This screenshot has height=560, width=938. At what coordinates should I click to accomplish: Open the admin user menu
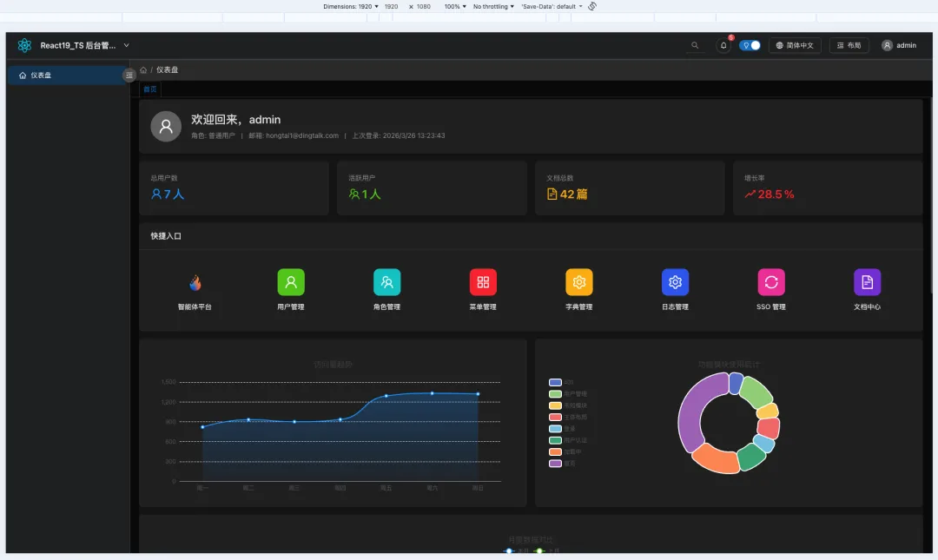899,45
